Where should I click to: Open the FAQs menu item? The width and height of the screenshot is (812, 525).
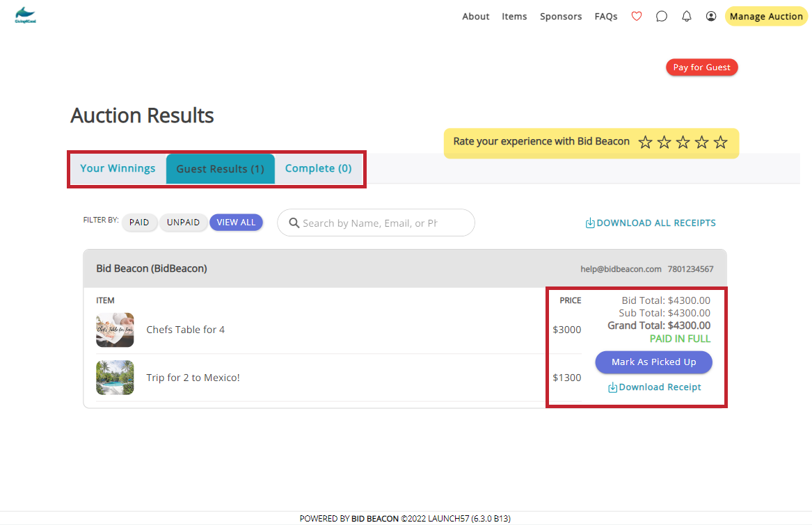[605, 16]
